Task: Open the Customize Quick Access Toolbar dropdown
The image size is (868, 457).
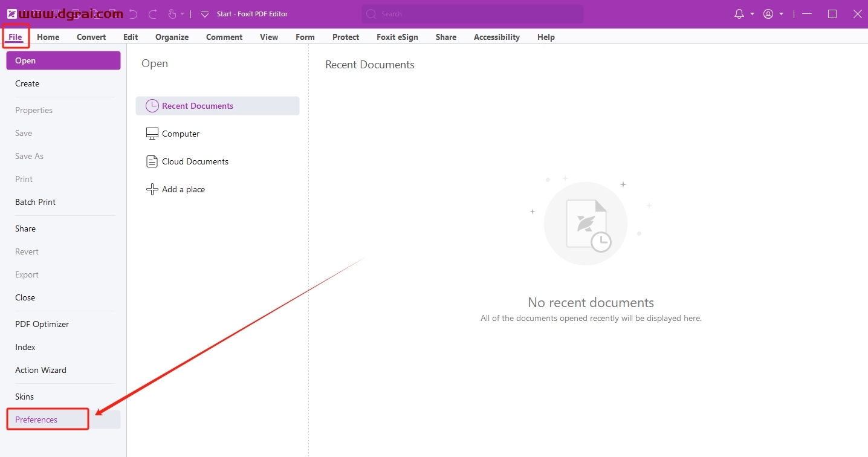Action: [x=205, y=14]
